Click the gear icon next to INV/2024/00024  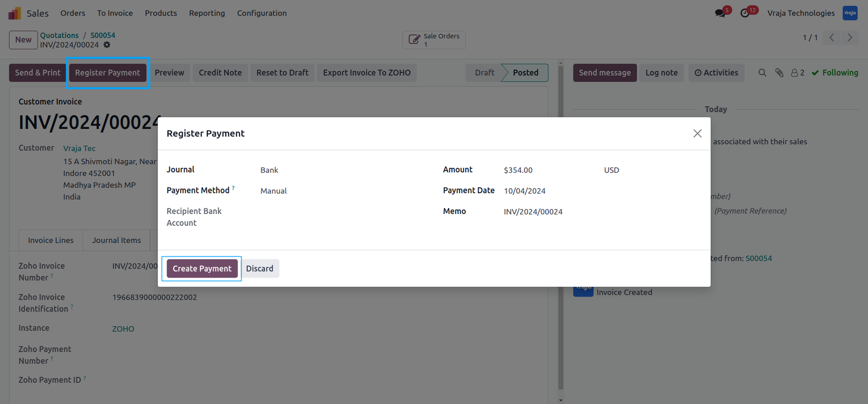point(107,45)
